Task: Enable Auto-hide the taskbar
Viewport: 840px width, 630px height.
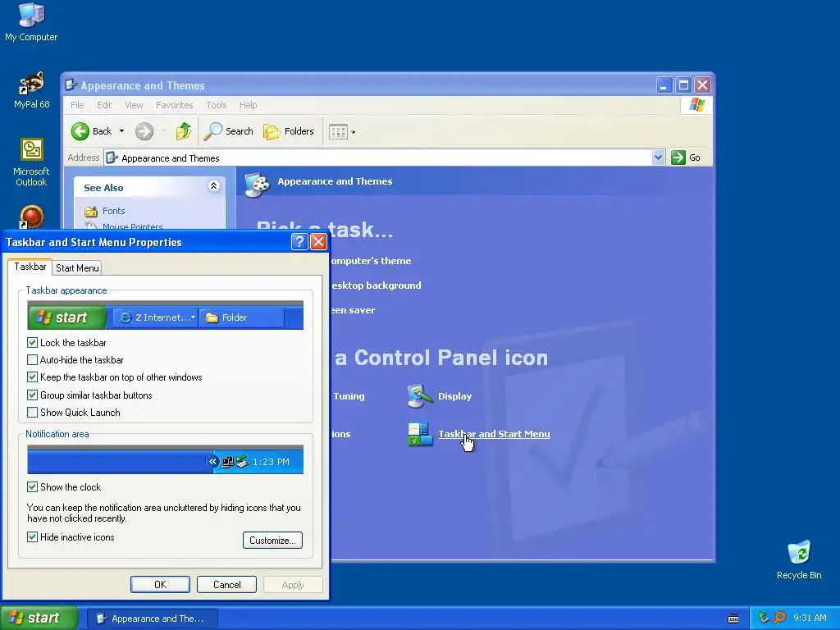Action: [32, 360]
